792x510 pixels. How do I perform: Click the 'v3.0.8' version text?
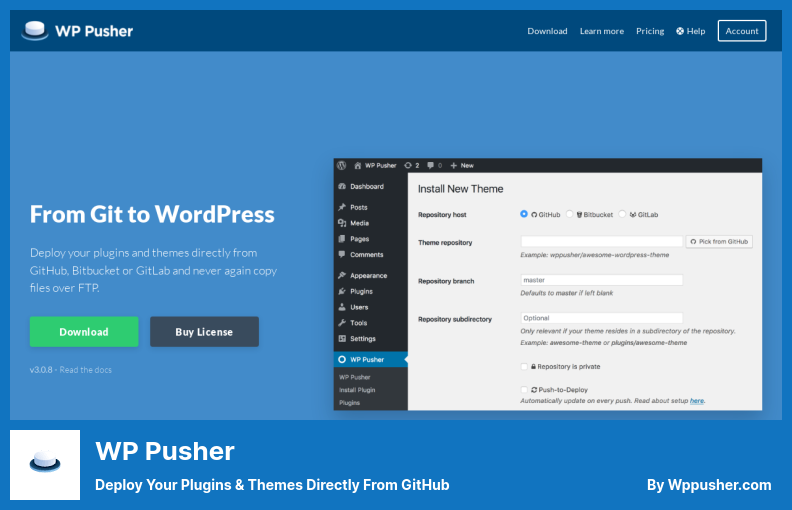click(x=41, y=370)
